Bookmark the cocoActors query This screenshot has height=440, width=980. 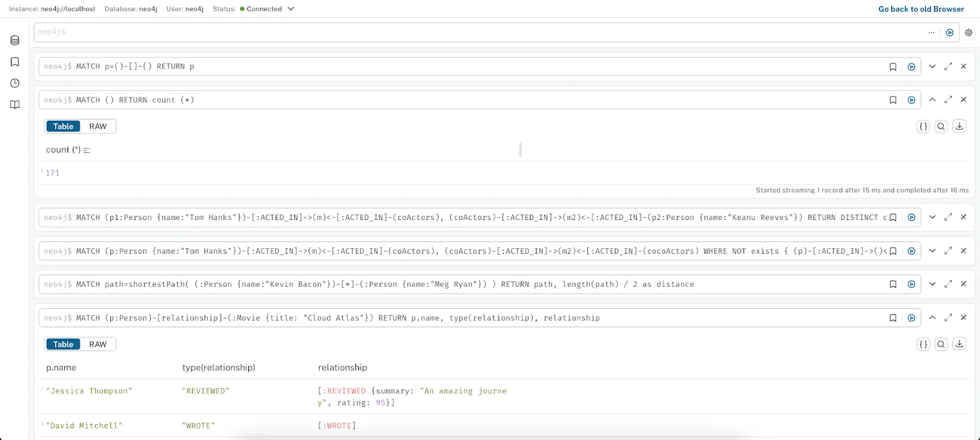coord(893,251)
